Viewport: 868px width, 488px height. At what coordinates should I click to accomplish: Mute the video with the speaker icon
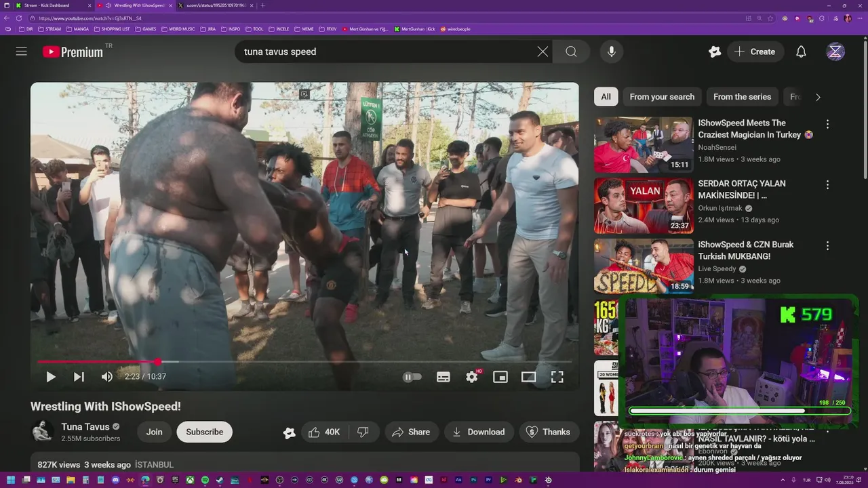106,377
